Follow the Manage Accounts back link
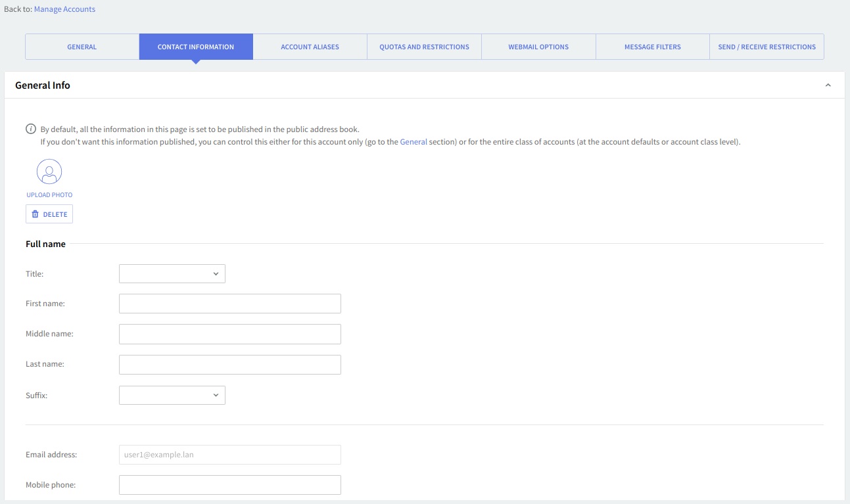Image resolution: width=850 pixels, height=504 pixels. (x=64, y=9)
